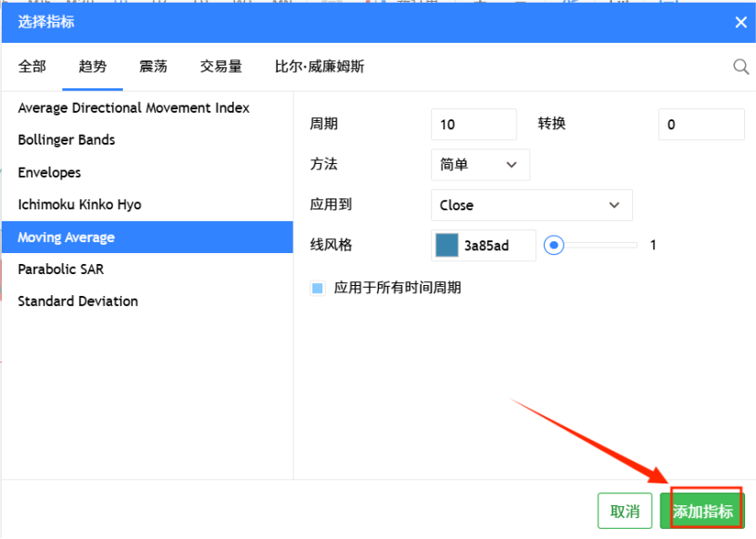The image size is (756, 539).
Task: Close the 选择指标 dialog
Action: point(741,22)
